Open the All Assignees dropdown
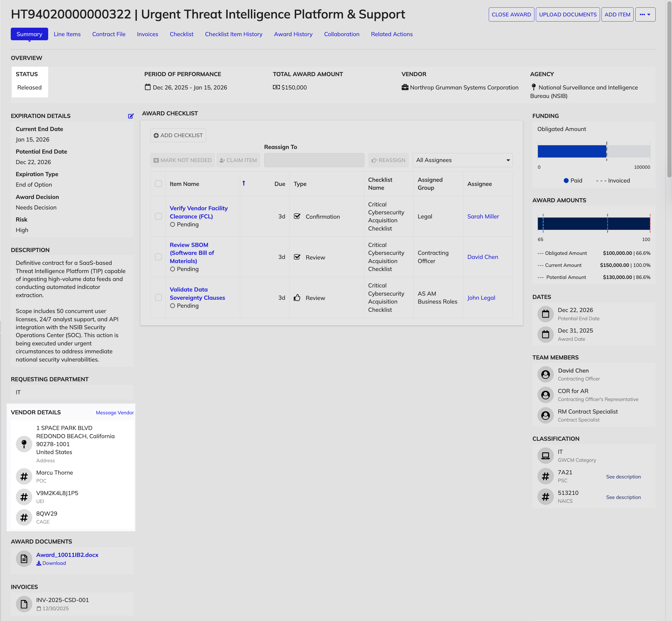The height and width of the screenshot is (621, 672). (462, 160)
